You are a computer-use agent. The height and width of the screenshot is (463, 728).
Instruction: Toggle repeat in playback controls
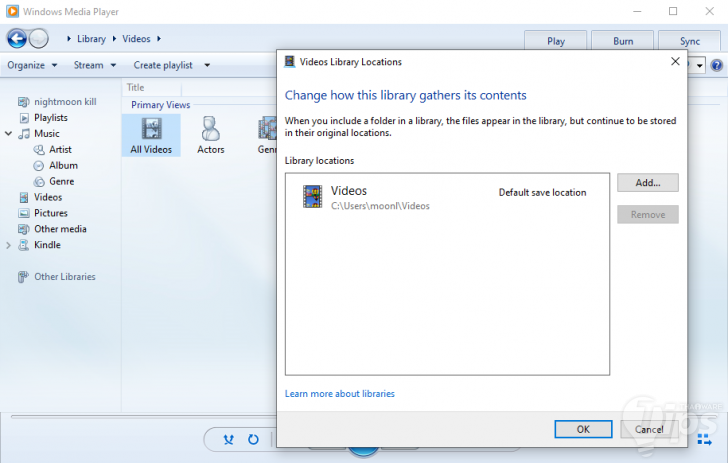(x=253, y=439)
